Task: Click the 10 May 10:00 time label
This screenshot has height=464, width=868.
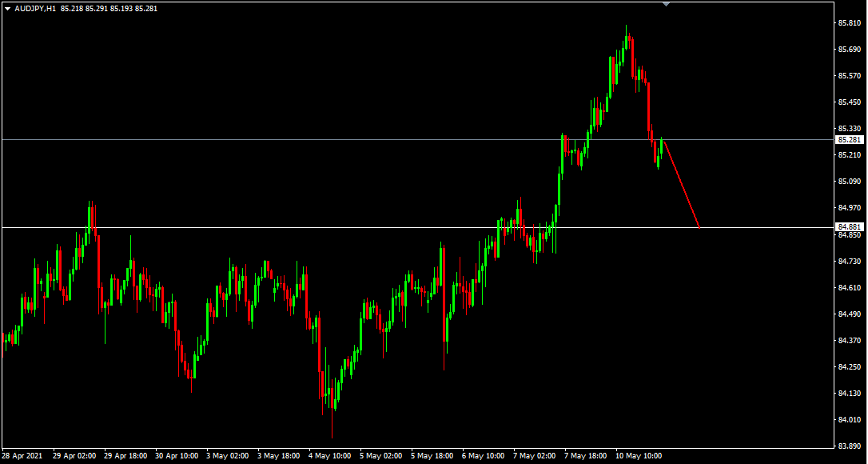Action: 639,456
